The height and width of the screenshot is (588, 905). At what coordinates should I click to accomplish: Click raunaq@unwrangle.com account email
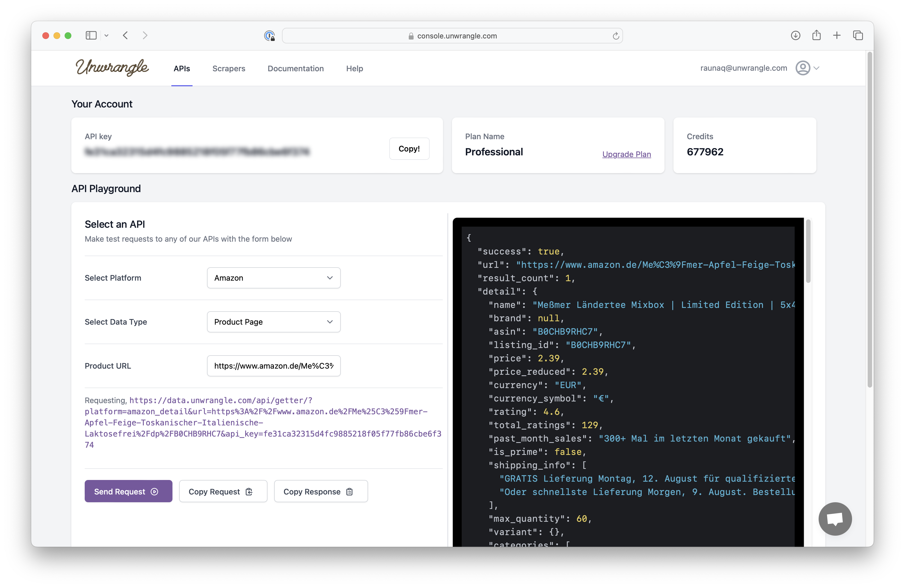743,68
